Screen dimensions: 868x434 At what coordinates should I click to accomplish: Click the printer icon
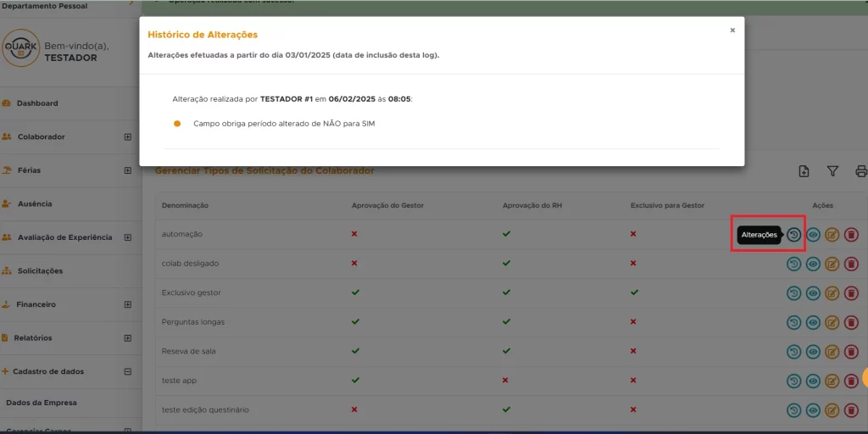[861, 172]
